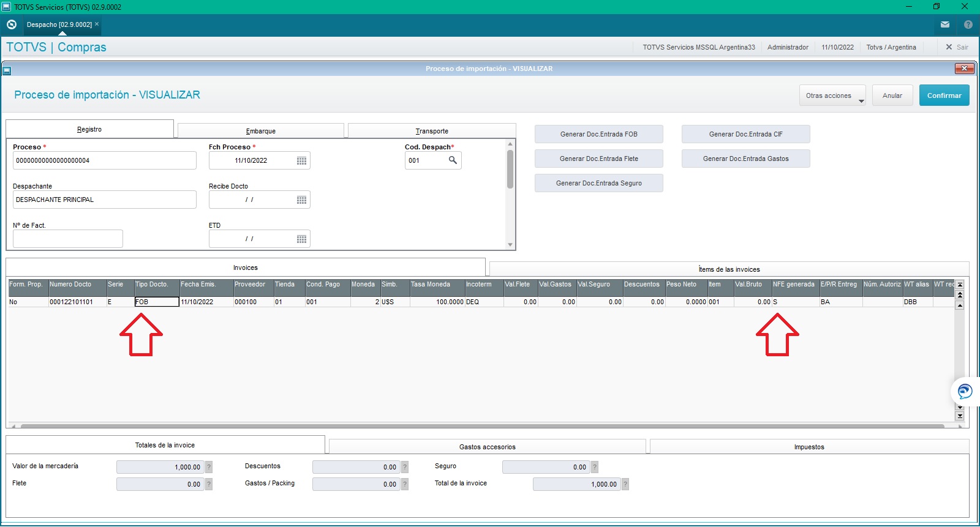Click Generar Doc.Entrada CIF button
The width and height of the screenshot is (980, 527).
pos(745,134)
